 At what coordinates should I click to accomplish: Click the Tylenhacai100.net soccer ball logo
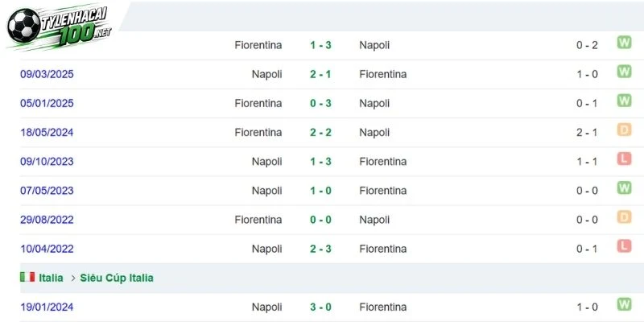[x=60, y=26]
